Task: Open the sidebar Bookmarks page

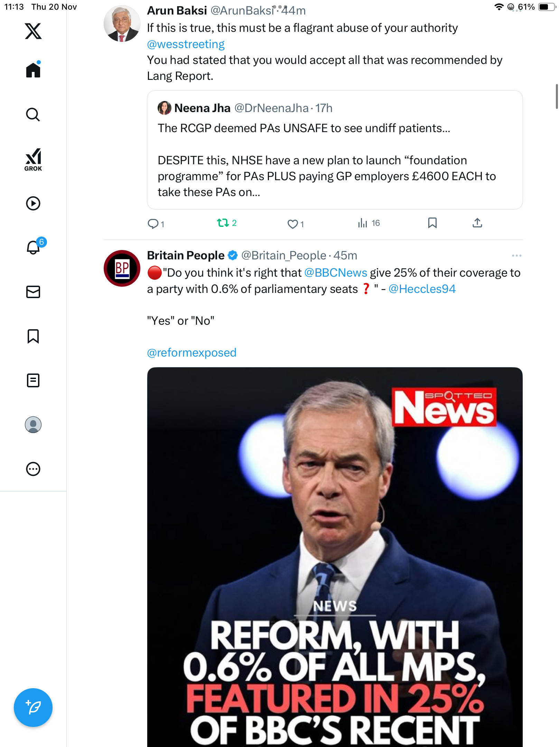Action: (33, 336)
